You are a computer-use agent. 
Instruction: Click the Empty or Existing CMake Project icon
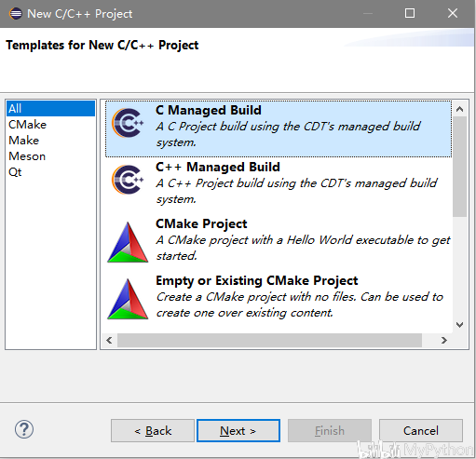pyautogui.click(x=128, y=299)
